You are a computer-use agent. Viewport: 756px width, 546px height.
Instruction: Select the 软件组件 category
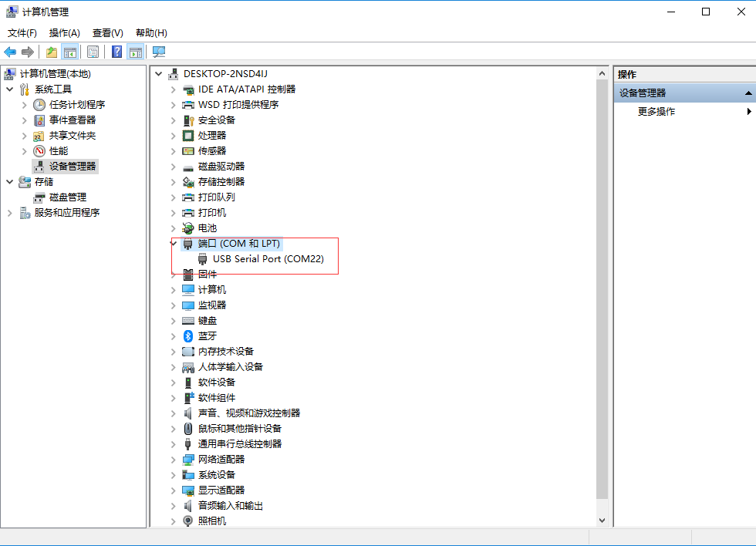217,398
